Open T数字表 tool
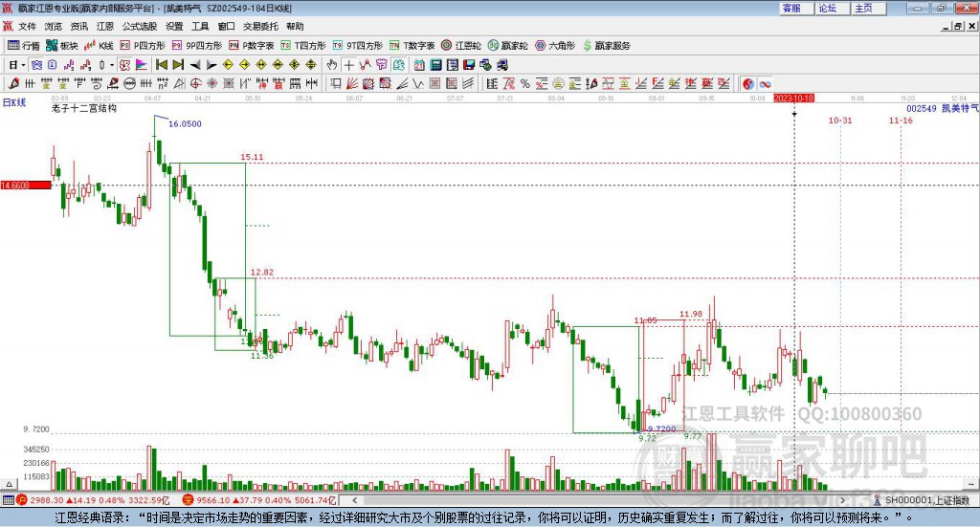This screenshot has height=527, width=980. tap(412, 46)
